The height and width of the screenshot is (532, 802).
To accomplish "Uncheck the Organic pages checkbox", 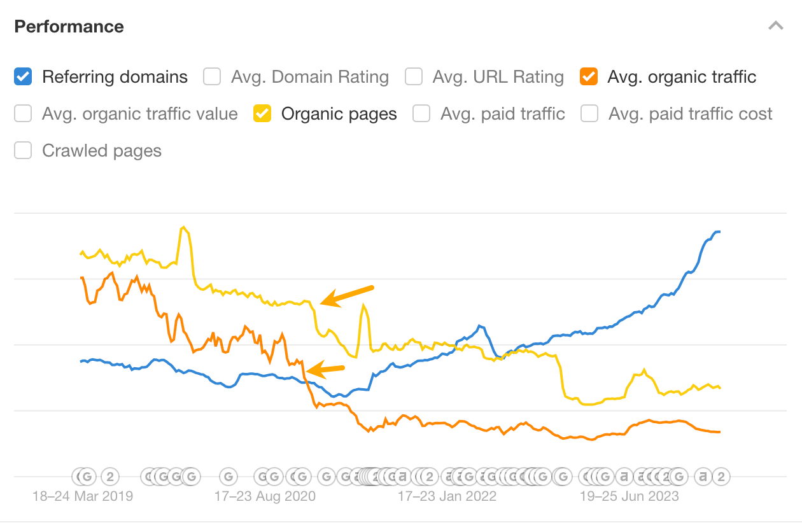I will (x=262, y=113).
